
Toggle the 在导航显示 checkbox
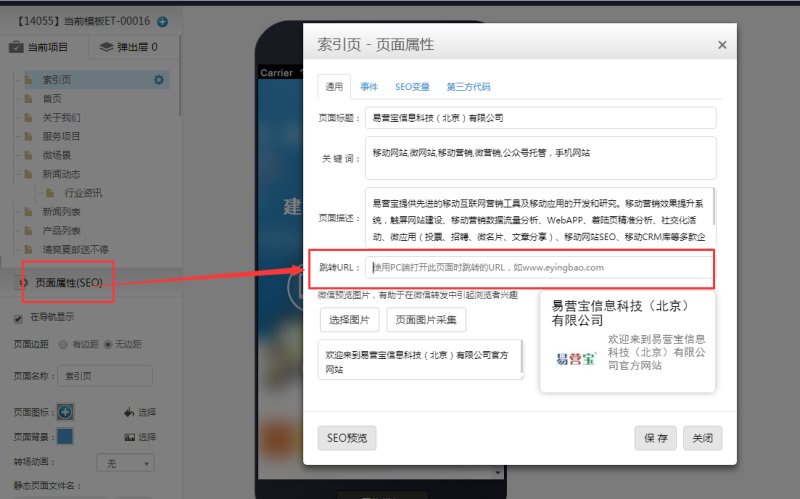[18, 319]
